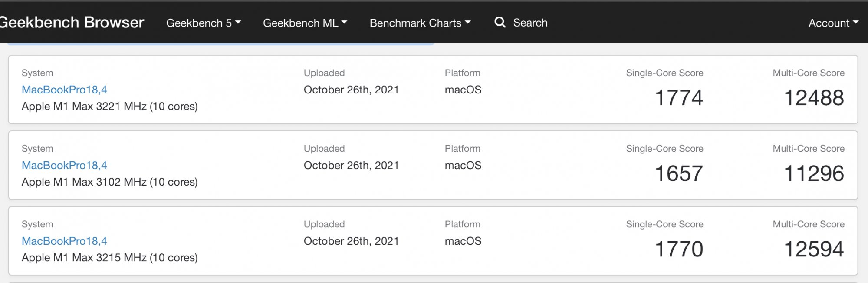Click upload date in the 12488 result
This screenshot has height=283, width=868.
351,90
